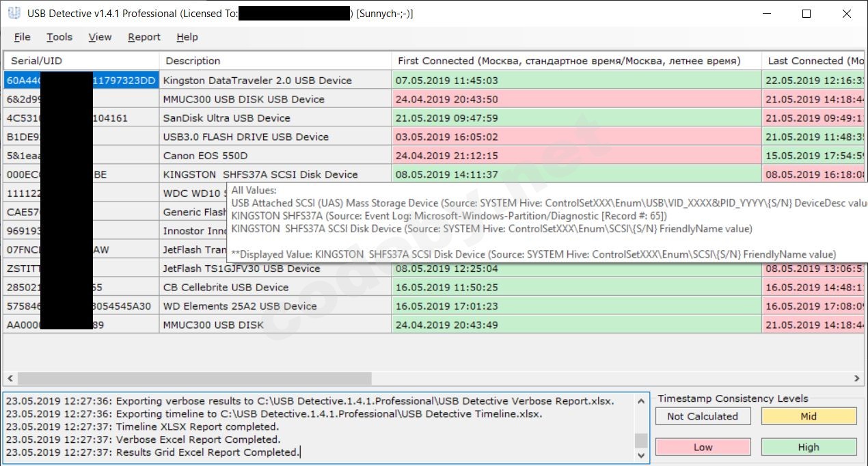Click first connected 16.05.2019 11:50:25 cell
The width and height of the screenshot is (868, 466).
point(577,287)
